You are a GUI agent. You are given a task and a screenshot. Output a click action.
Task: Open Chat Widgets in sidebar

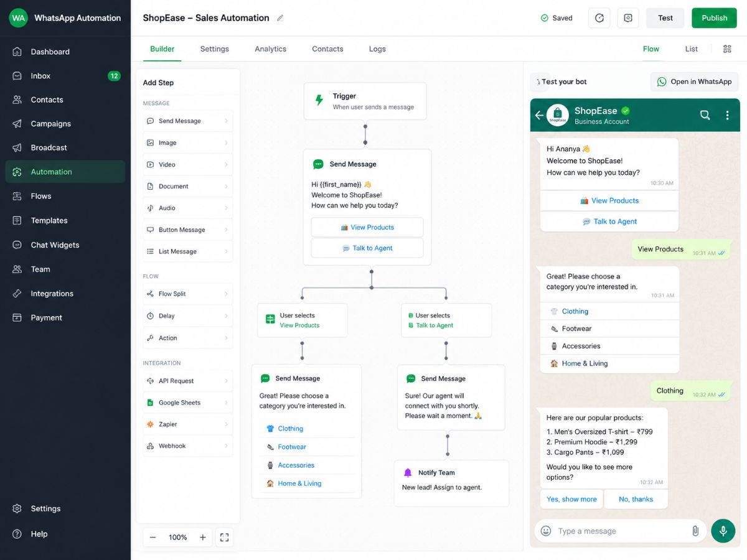coord(65,245)
